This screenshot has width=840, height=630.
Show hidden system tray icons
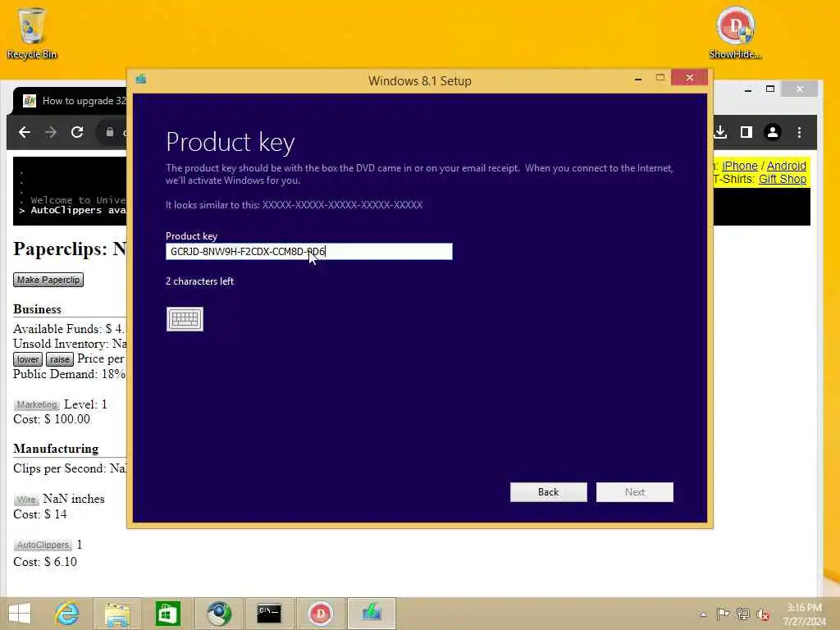(x=703, y=614)
